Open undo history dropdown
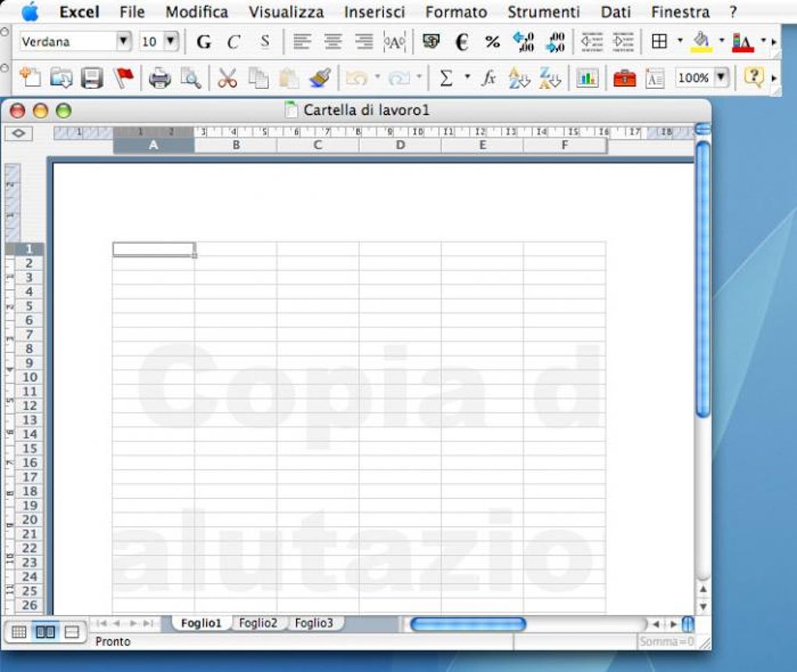 pyautogui.click(x=377, y=77)
